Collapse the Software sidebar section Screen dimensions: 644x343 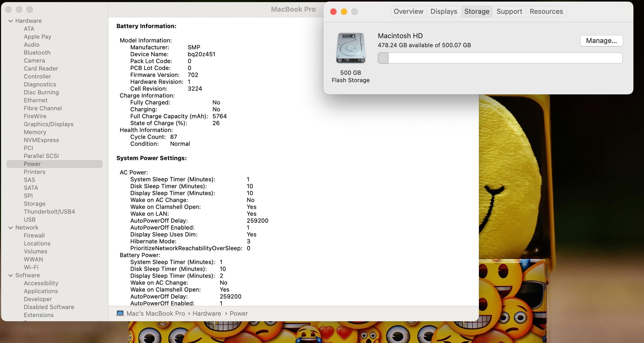tap(11, 275)
